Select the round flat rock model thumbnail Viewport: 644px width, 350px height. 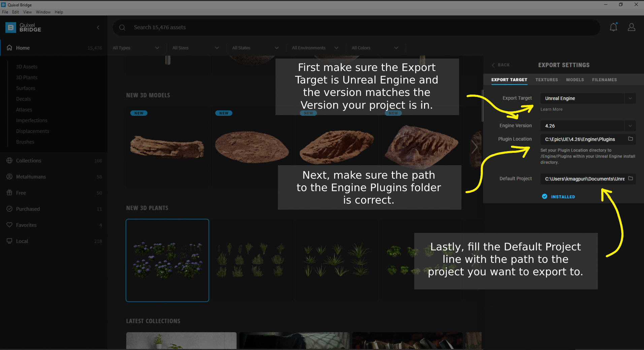pyautogui.click(x=252, y=147)
